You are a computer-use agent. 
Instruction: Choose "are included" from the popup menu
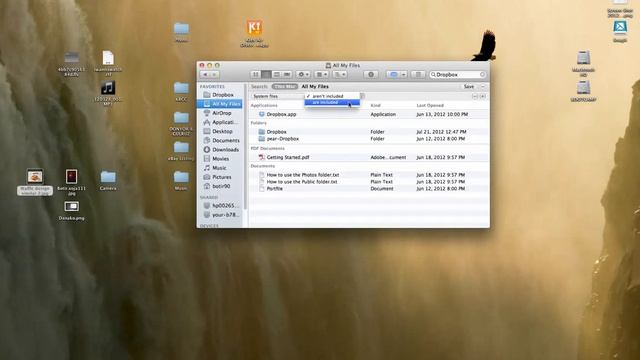click(332, 102)
